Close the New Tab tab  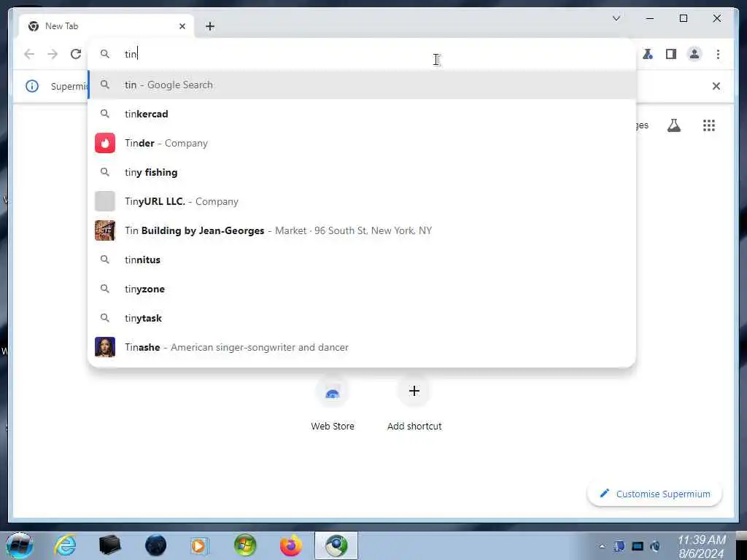(182, 26)
